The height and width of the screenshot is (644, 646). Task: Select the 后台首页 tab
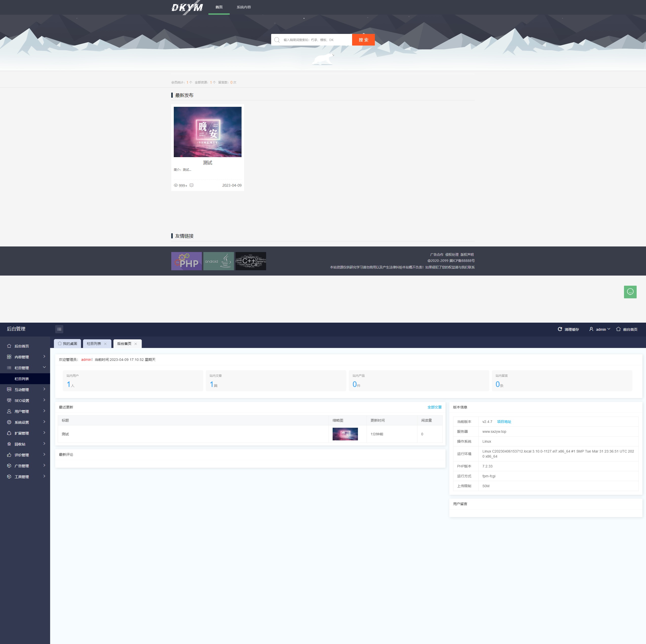(124, 344)
